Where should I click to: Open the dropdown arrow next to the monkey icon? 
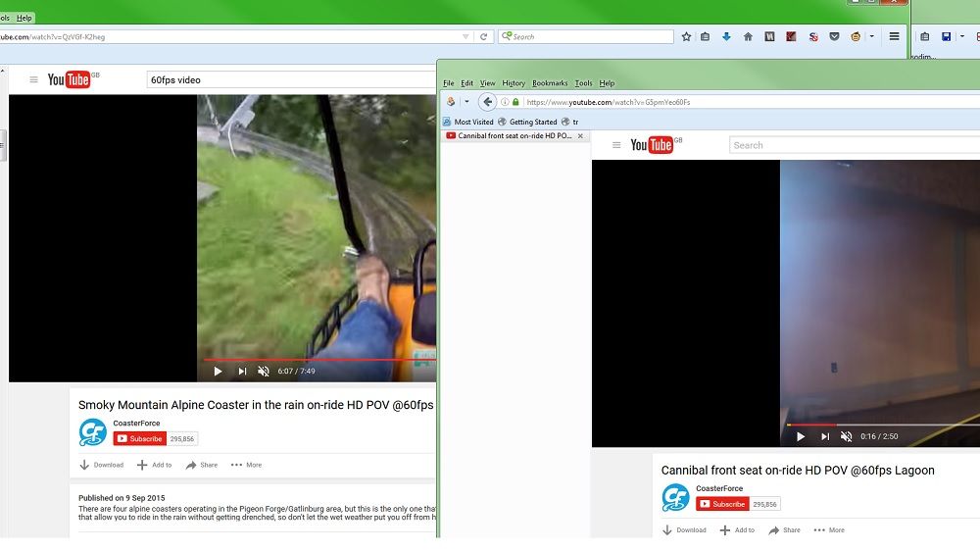[872, 37]
